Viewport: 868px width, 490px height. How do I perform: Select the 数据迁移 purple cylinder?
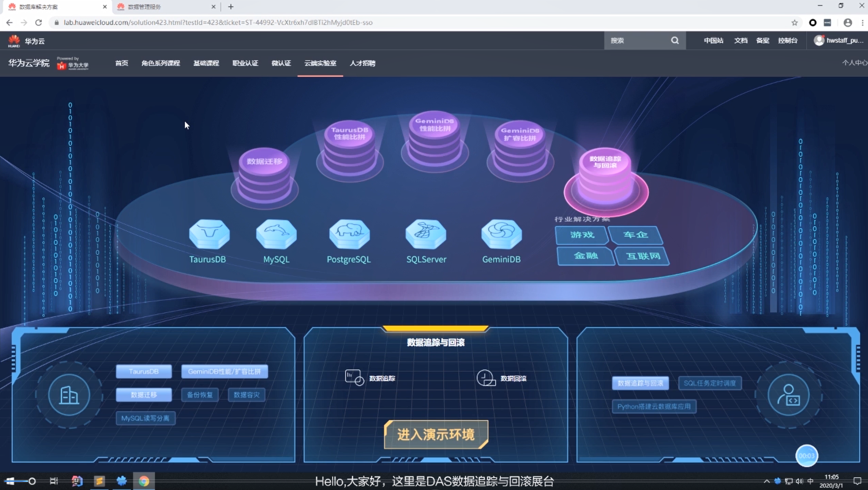[264, 177]
